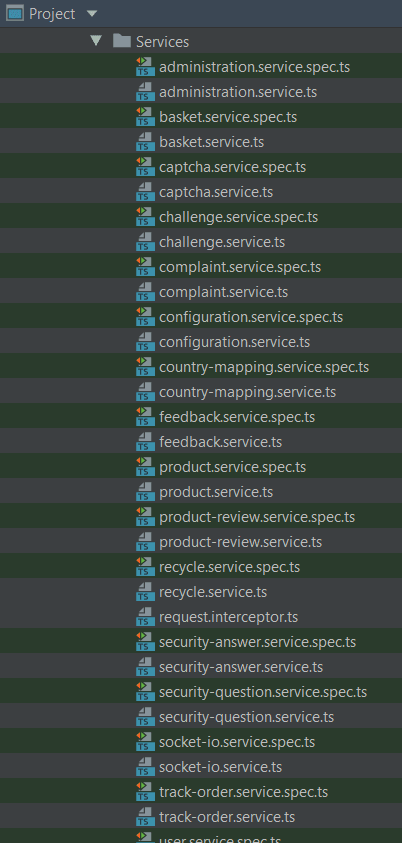This screenshot has width=402, height=843.
Task: Select feedback.service.spec.ts file name
Action: [x=236, y=417]
